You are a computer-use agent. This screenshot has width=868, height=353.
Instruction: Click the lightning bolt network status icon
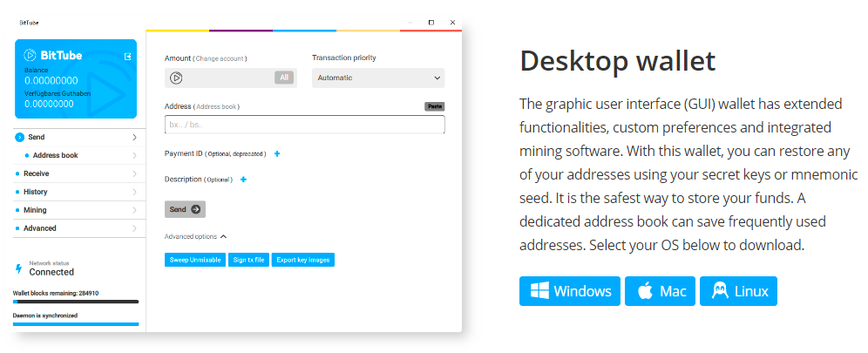[19, 269]
